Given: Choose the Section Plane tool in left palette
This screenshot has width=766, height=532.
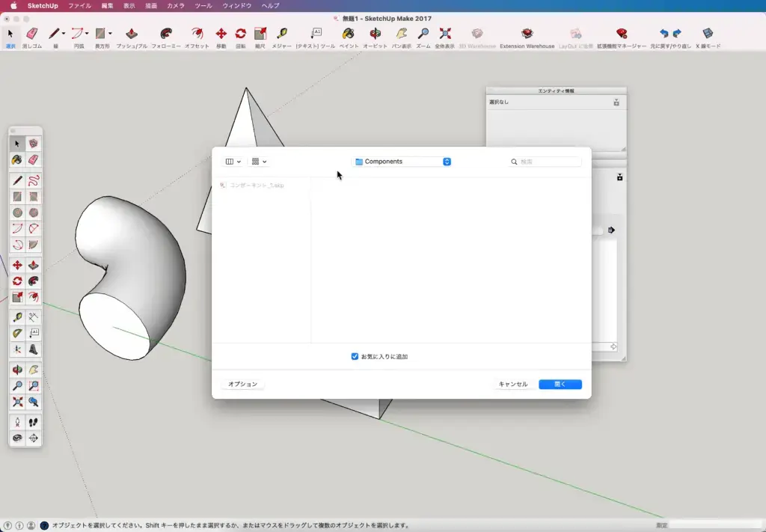Looking at the screenshot, I should pyautogui.click(x=33, y=438).
